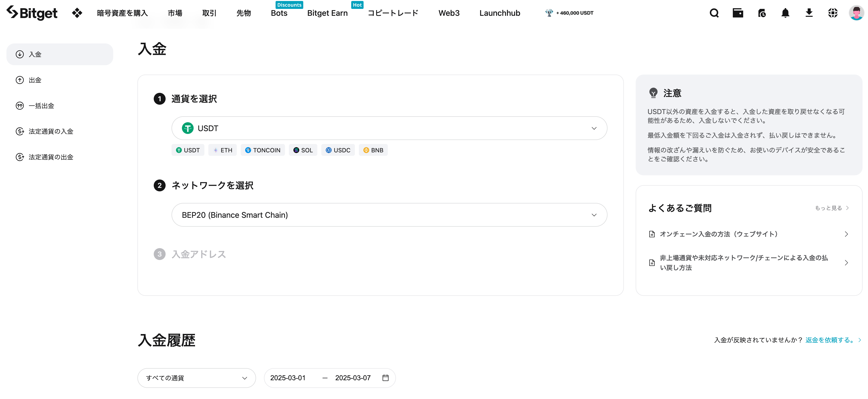
Task: Click the 返金を依頼する link
Action: tap(829, 340)
